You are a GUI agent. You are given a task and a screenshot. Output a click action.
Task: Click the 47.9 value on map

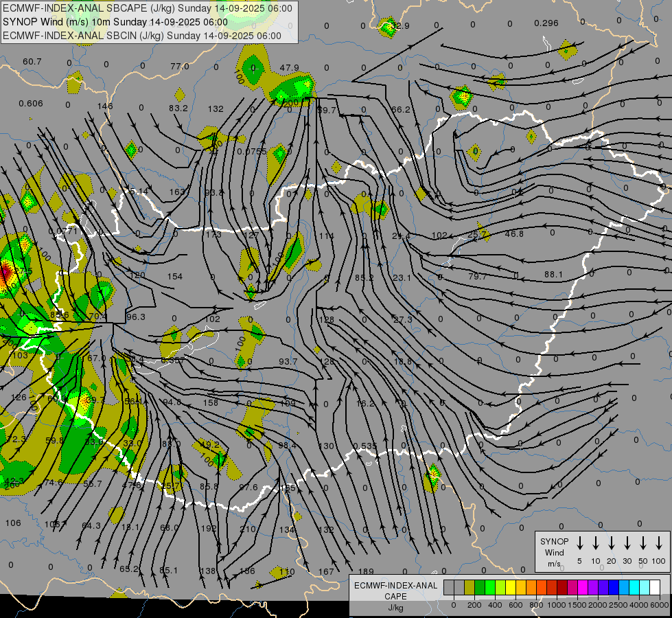point(289,68)
